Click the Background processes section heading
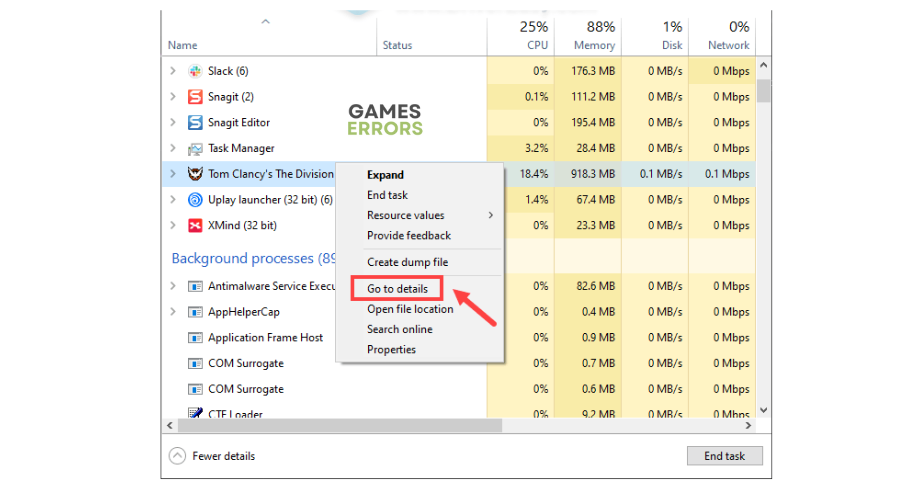The height and width of the screenshot is (500, 900). [x=253, y=258]
